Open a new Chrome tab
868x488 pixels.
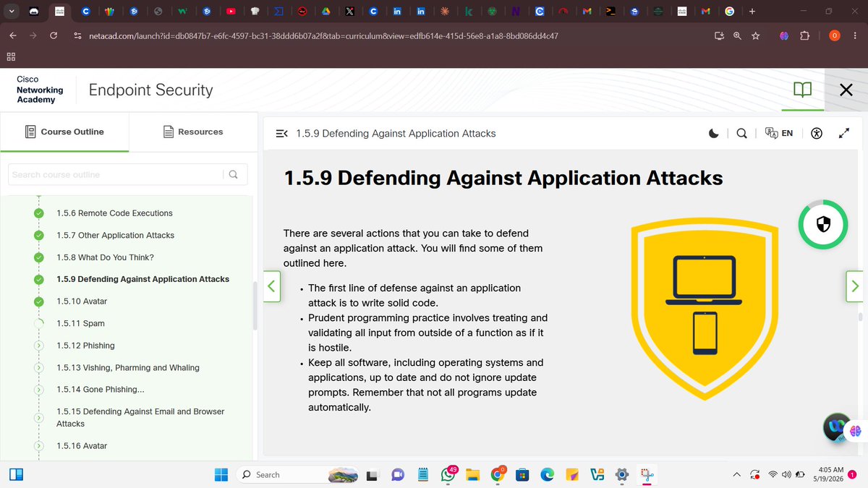tap(752, 11)
